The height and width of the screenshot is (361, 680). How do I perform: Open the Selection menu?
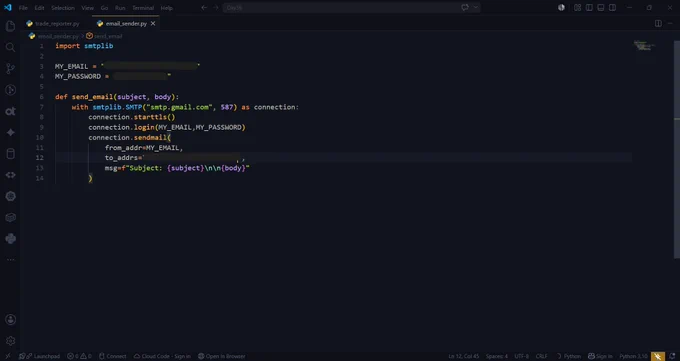(63, 8)
